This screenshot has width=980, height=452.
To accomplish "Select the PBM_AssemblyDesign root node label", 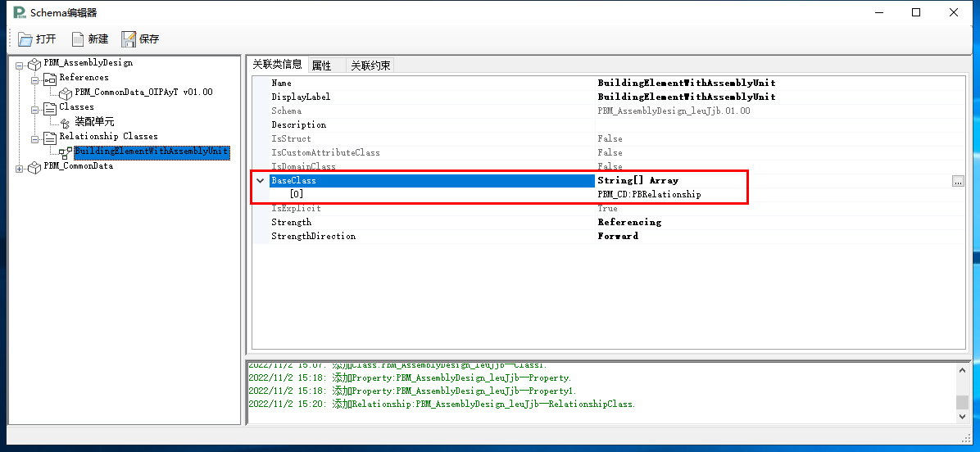I will coord(88,62).
